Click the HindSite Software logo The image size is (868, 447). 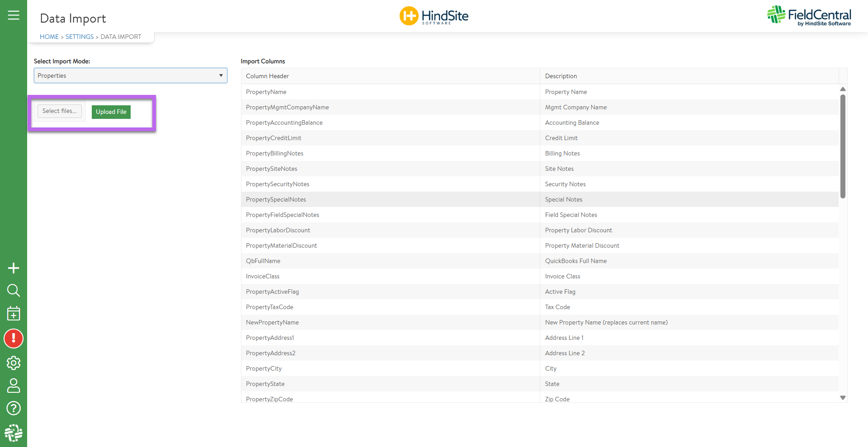point(434,16)
